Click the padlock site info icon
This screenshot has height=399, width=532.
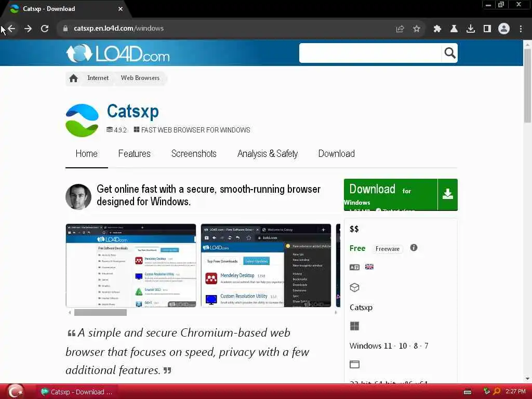click(65, 29)
